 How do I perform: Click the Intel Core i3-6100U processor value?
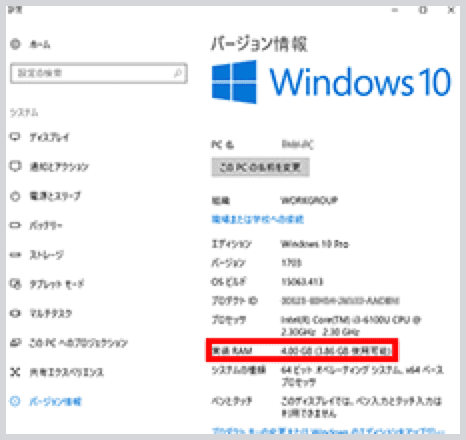coord(351,326)
